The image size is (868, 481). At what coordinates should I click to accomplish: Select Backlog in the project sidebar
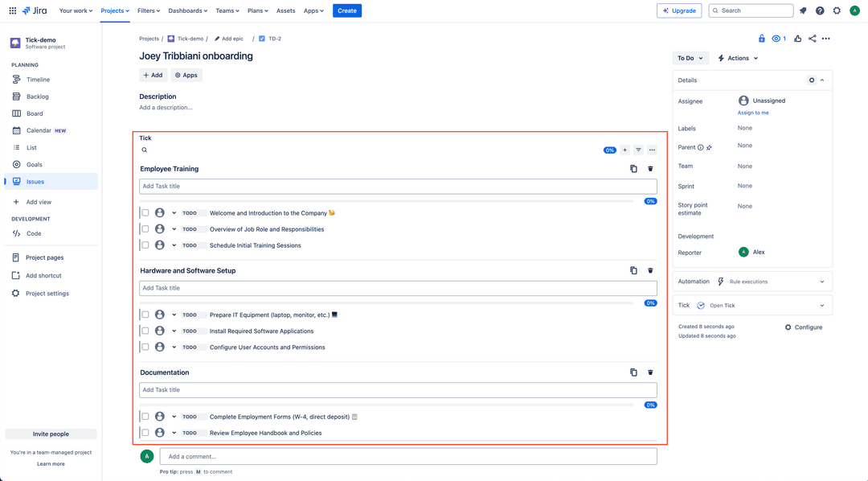[x=38, y=97]
